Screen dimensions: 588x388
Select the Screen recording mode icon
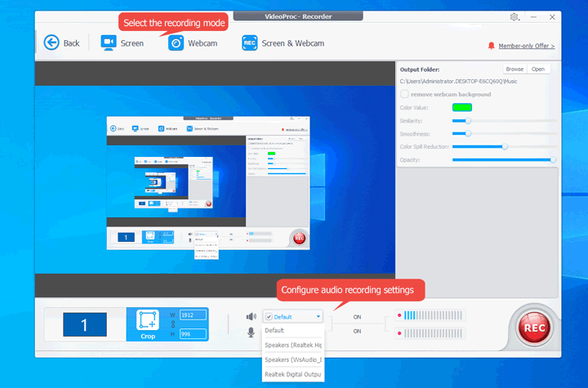coord(109,42)
